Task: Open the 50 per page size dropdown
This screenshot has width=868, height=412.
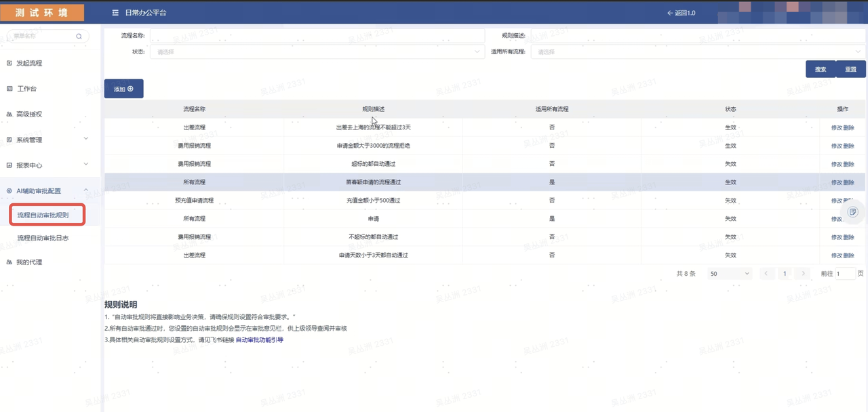Action: tap(730, 274)
